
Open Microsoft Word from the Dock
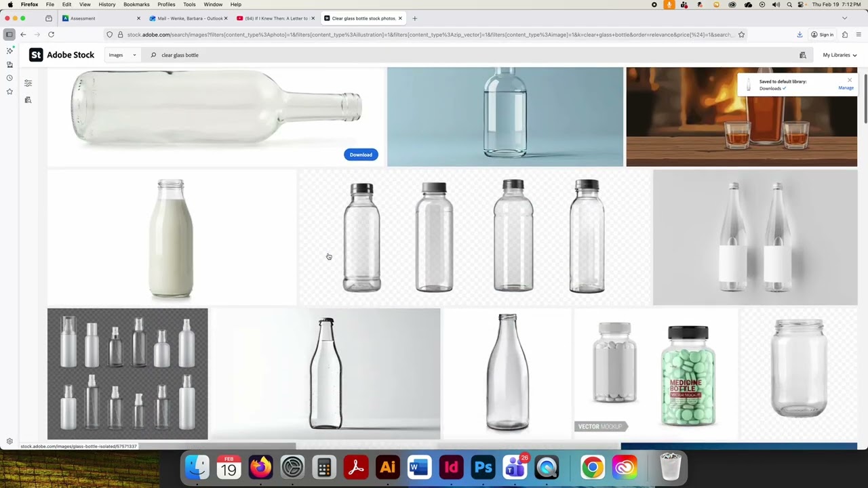419,467
